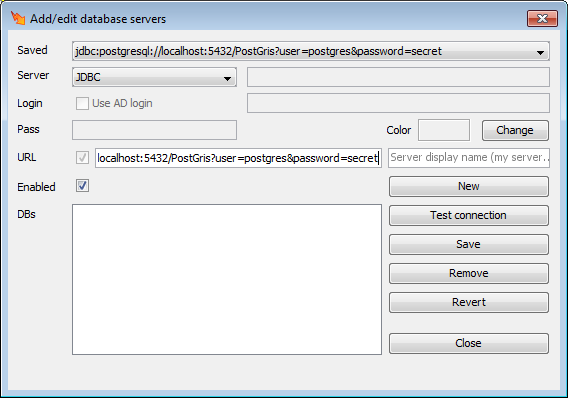
Task: Click the Close button
Action: pos(469,343)
